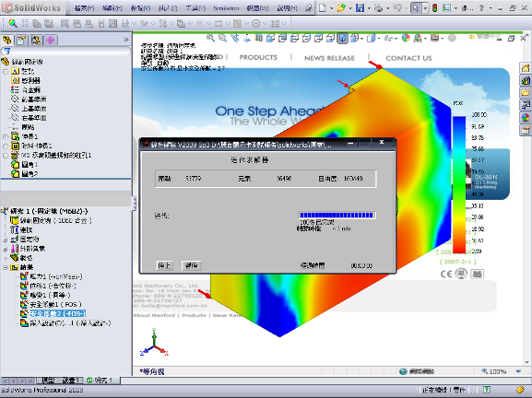532x398 pixels.
Task: Switch to FeatureManager design tree tab
Action: (6, 40)
